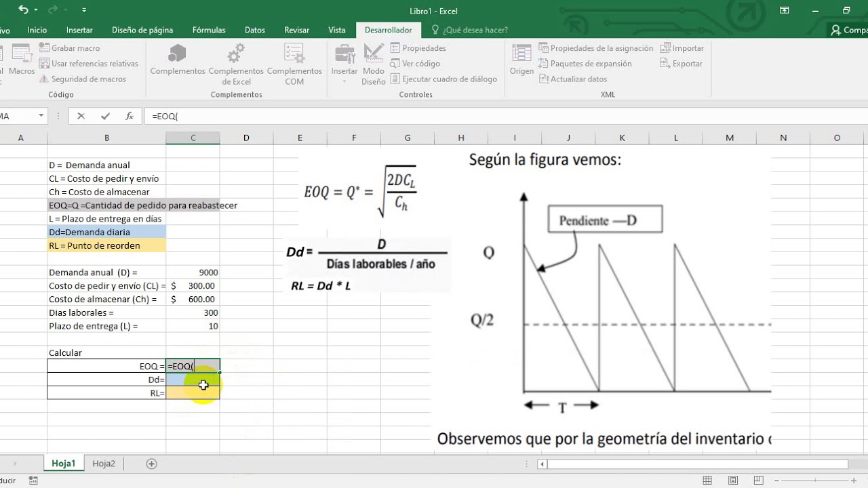The image size is (868, 488).
Task: Open the quick access toolbar customize arrow
Action: pos(84,10)
